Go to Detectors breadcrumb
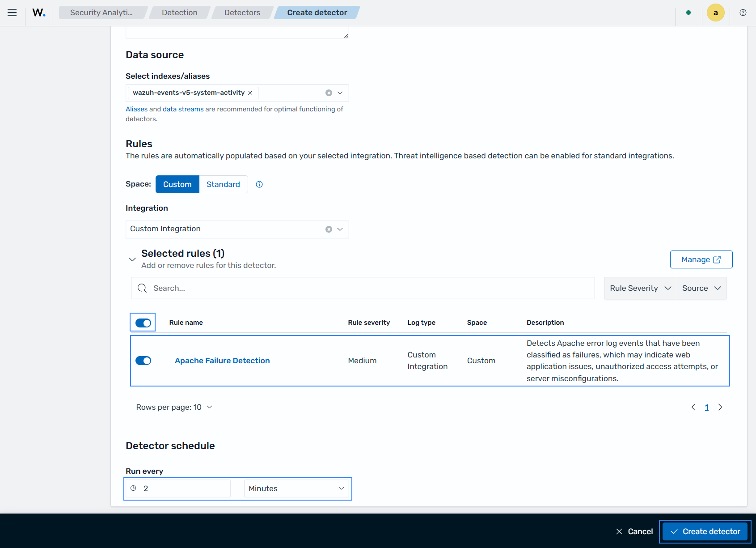Image resolution: width=756 pixels, height=548 pixels. coord(242,13)
